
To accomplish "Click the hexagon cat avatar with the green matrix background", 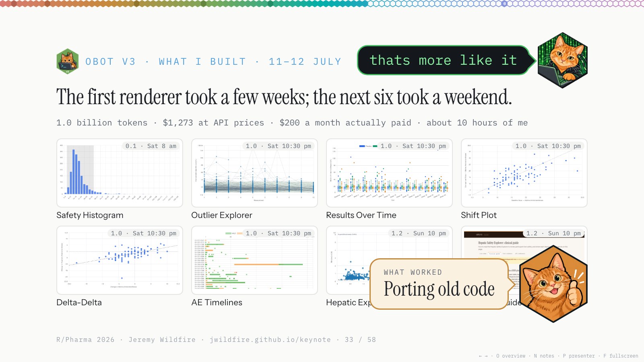I will pyautogui.click(x=563, y=60).
